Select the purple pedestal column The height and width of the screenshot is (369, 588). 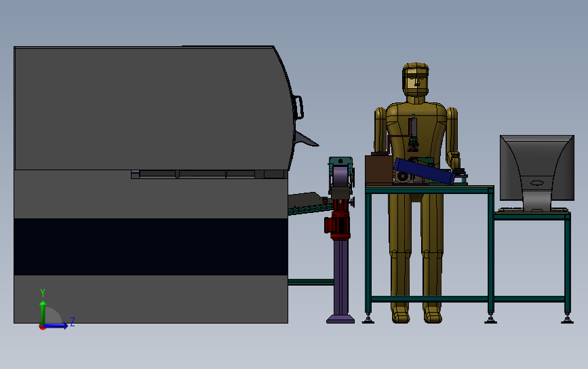[x=340, y=277]
